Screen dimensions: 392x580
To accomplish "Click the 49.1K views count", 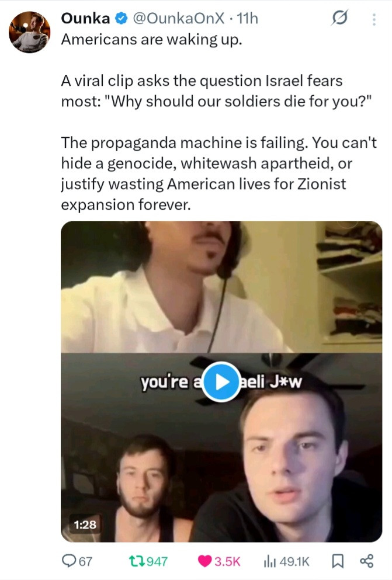I will [x=294, y=561].
